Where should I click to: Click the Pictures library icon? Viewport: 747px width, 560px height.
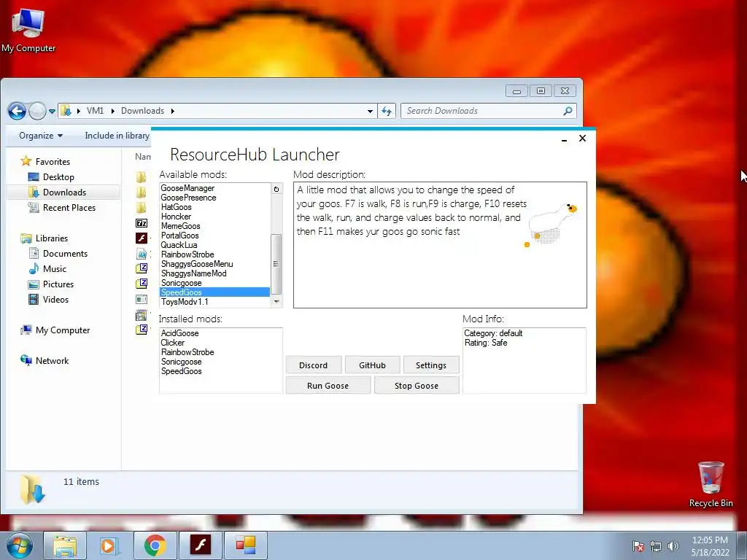[34, 284]
